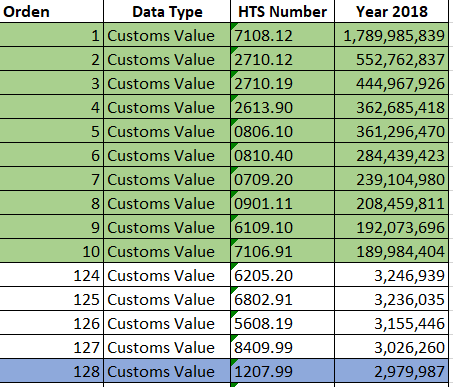
Task: Select Orden cell with value 126
Action: (x=51, y=323)
